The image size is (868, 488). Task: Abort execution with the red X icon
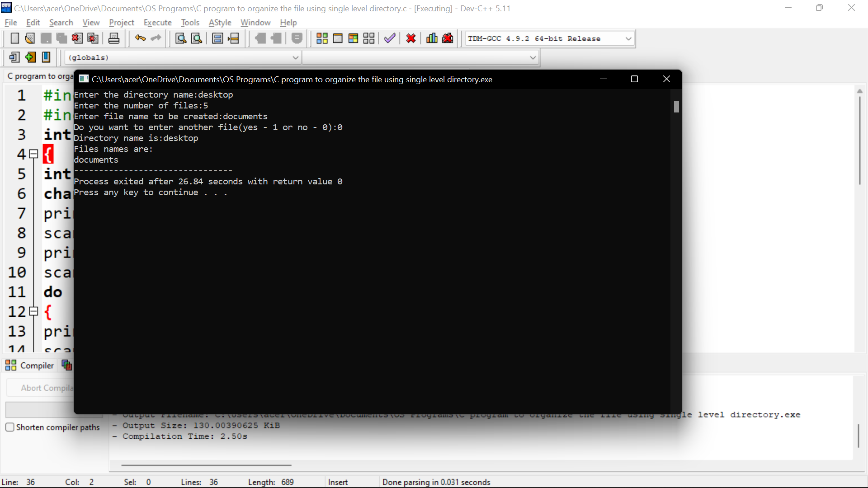(x=410, y=38)
